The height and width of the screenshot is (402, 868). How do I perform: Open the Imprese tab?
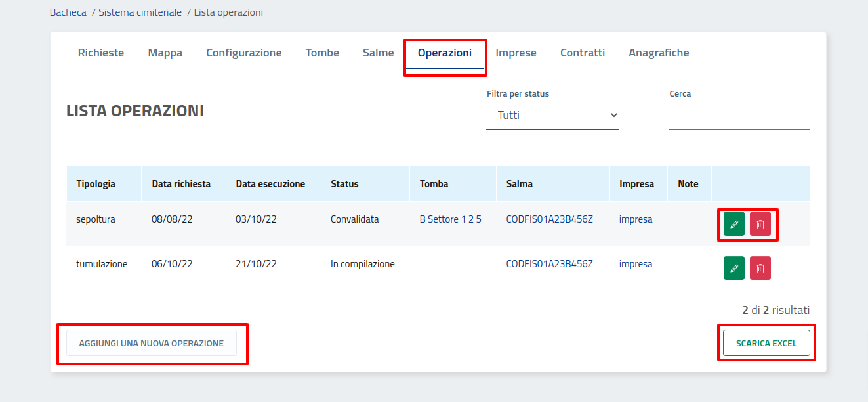[x=516, y=53]
